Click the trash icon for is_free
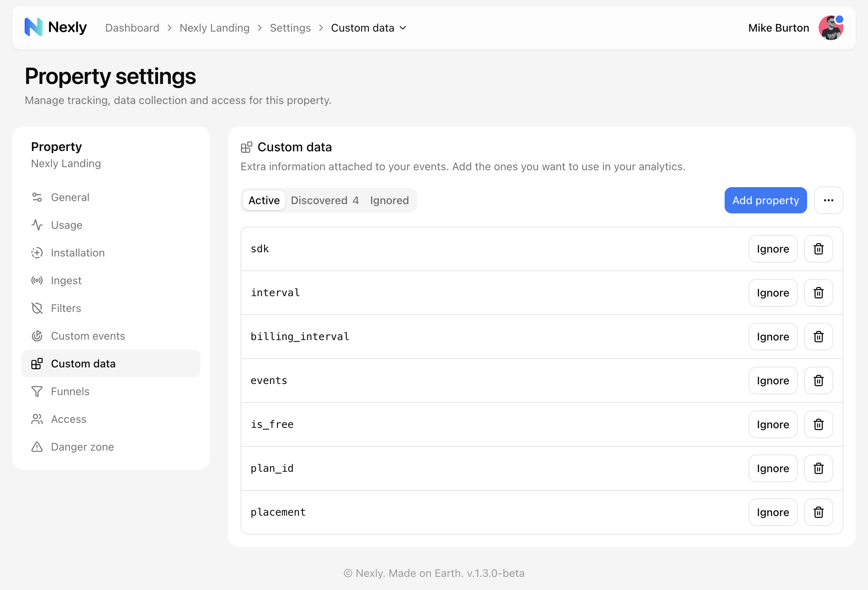 click(819, 424)
